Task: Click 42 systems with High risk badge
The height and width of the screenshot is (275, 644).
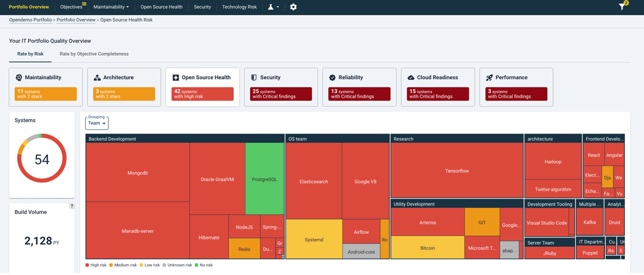Action: coord(202,94)
